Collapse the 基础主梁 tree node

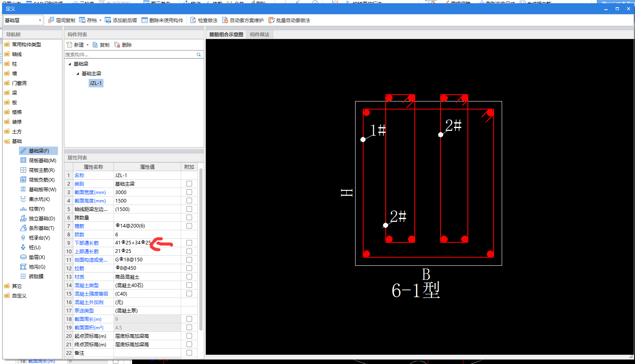tap(78, 74)
